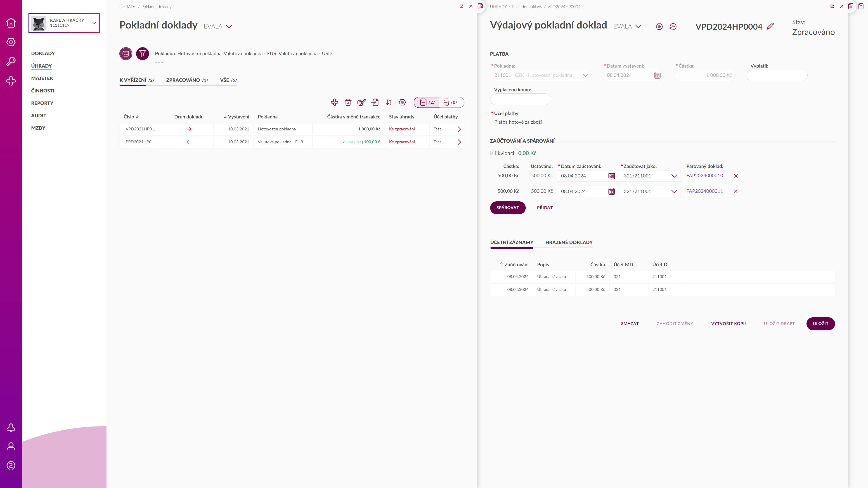868x488 pixels.
Task: Open the DOKLADY menu item
Action: pos(43,54)
